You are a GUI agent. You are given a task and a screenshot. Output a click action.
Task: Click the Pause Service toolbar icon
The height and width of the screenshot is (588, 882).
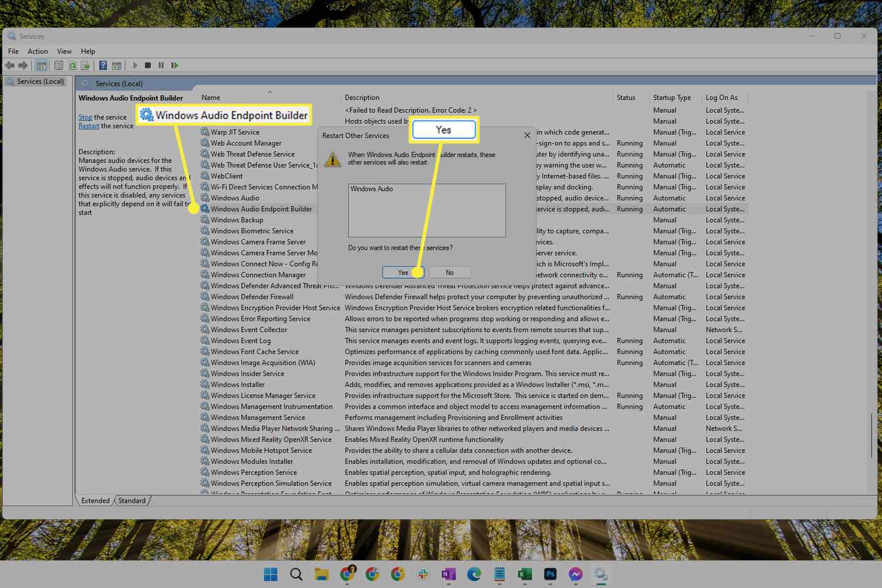161,65
